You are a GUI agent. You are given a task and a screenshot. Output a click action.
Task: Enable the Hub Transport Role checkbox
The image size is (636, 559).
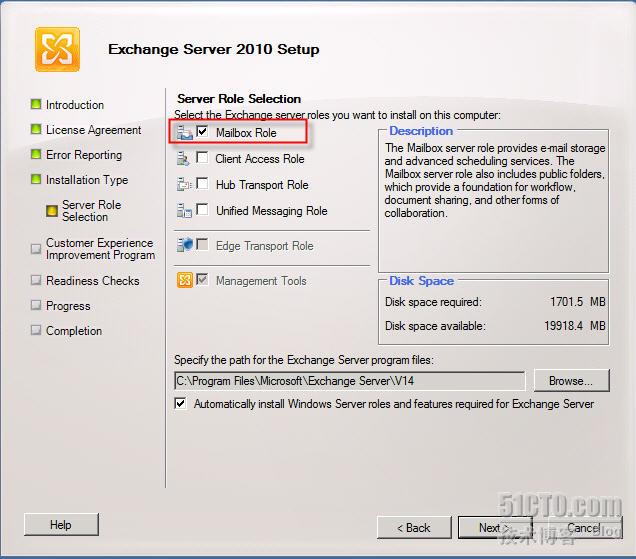(202, 183)
